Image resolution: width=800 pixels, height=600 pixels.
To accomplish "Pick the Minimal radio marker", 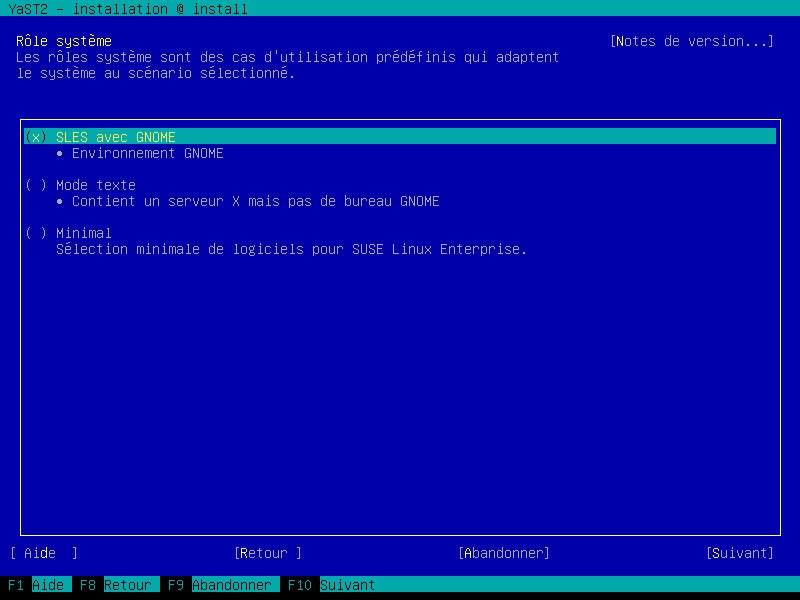I will 36,233.
